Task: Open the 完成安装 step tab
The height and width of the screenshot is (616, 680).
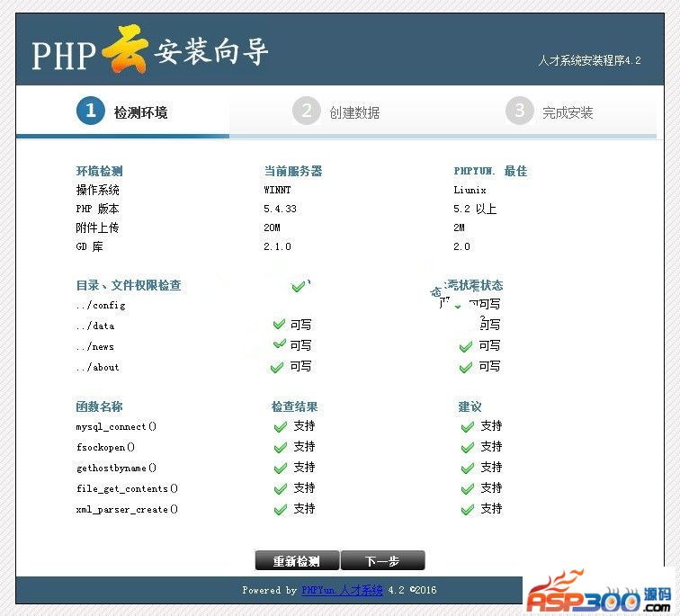Action: click(x=550, y=112)
